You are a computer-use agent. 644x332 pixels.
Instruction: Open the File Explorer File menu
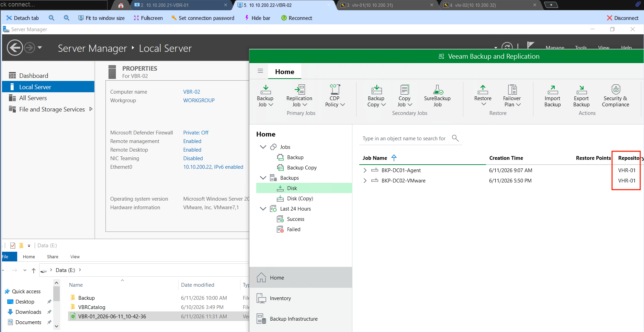(9, 257)
